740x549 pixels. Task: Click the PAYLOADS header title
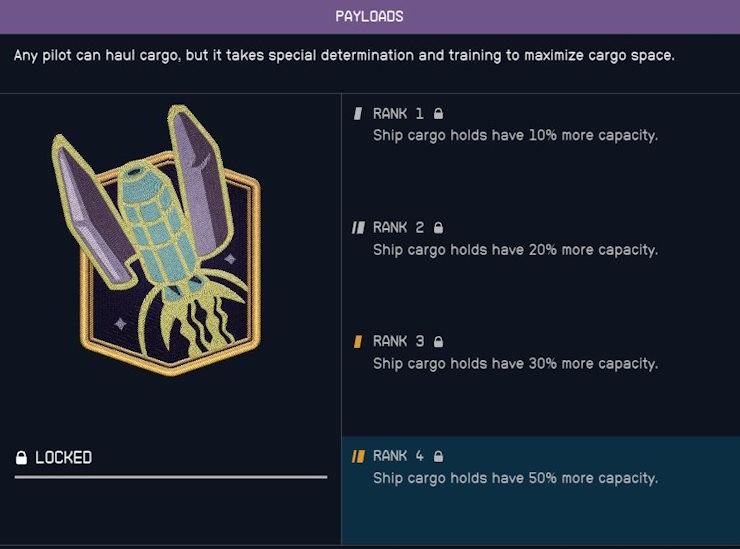(370, 17)
